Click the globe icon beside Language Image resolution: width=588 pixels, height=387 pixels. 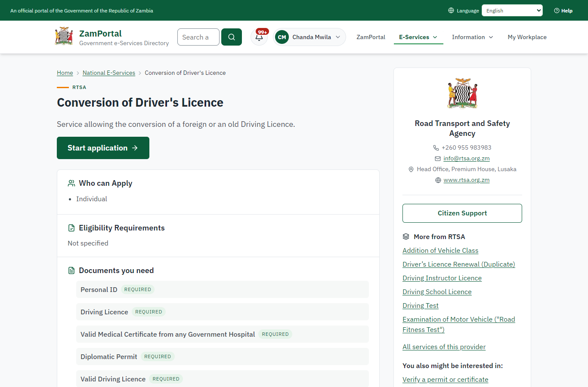(x=451, y=10)
